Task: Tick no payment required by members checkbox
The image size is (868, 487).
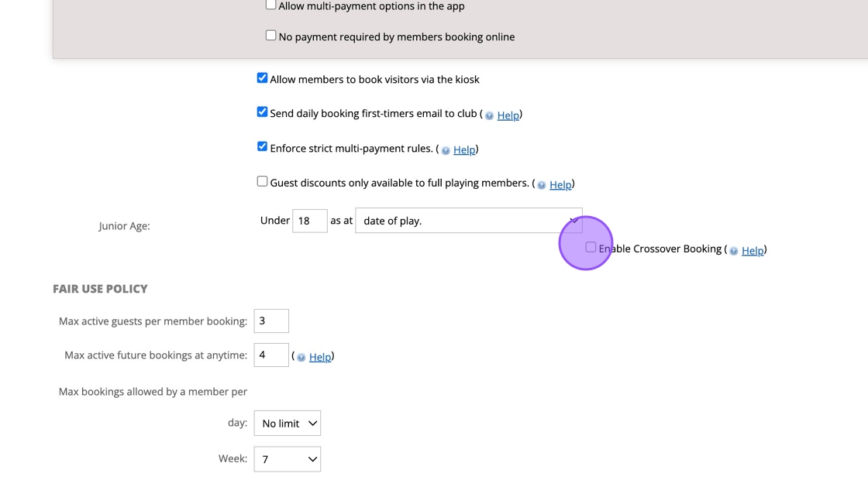Action: coord(270,36)
